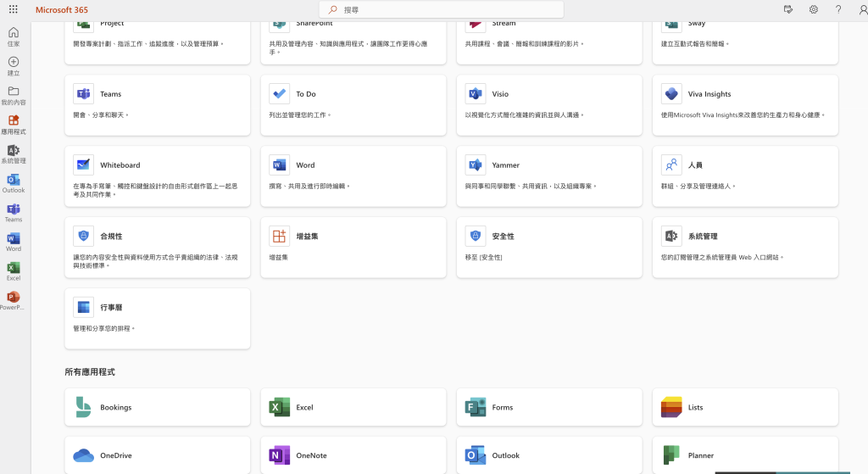Click the '列出並管理您的工作' To Do description
Image resolution: width=868 pixels, height=474 pixels.
(x=300, y=115)
